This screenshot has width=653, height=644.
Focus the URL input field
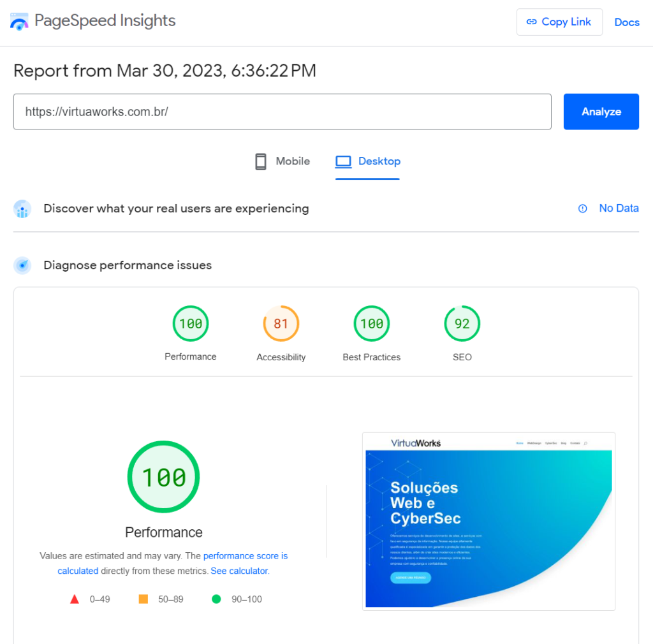click(282, 112)
